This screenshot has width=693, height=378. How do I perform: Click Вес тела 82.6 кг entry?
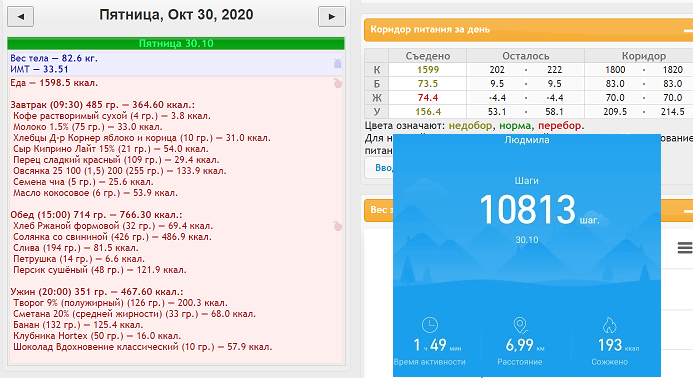(54, 58)
